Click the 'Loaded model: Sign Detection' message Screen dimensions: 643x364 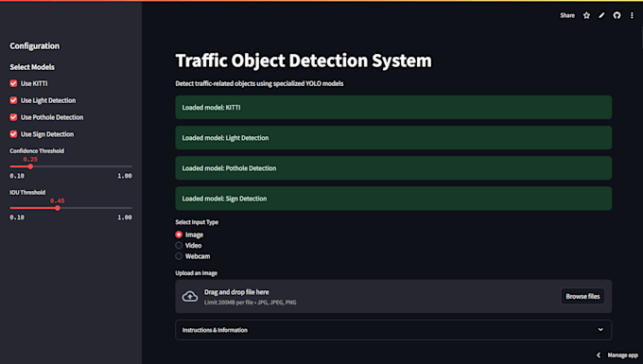393,199
